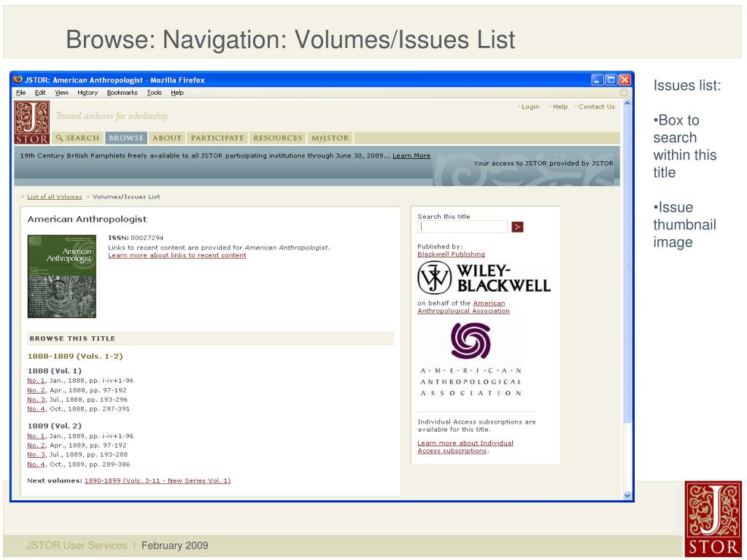Viewport: 747px width, 560px height.
Task: Open the ABOUT tab
Action: click(167, 138)
